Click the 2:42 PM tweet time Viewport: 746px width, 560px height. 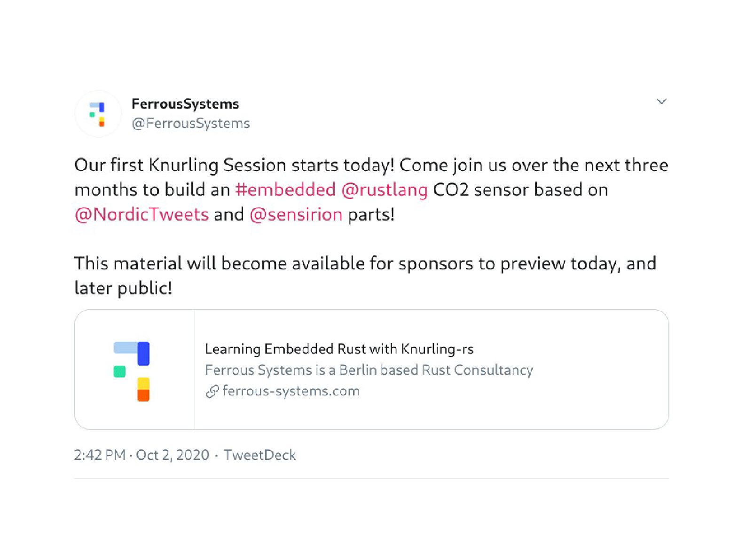pyautogui.click(x=100, y=455)
